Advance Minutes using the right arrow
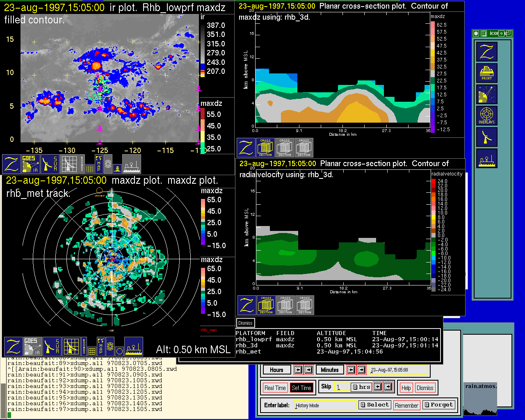 pyautogui.click(x=361, y=370)
